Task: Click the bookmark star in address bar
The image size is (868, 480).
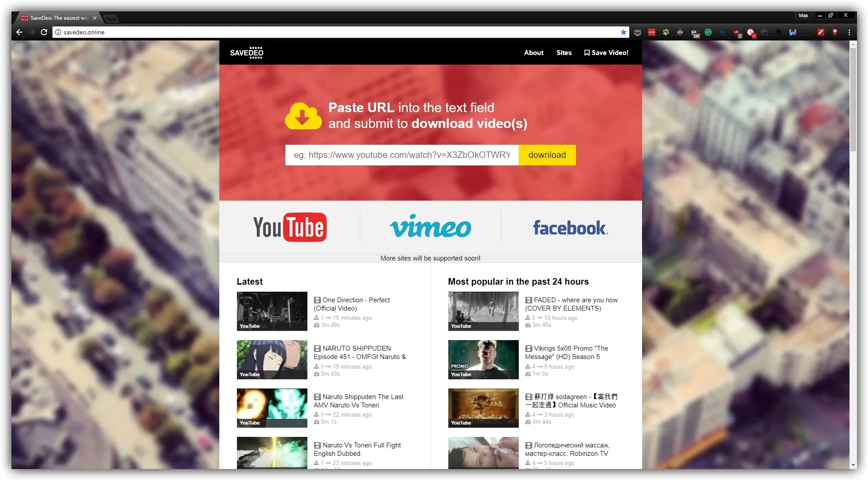Action: click(623, 32)
